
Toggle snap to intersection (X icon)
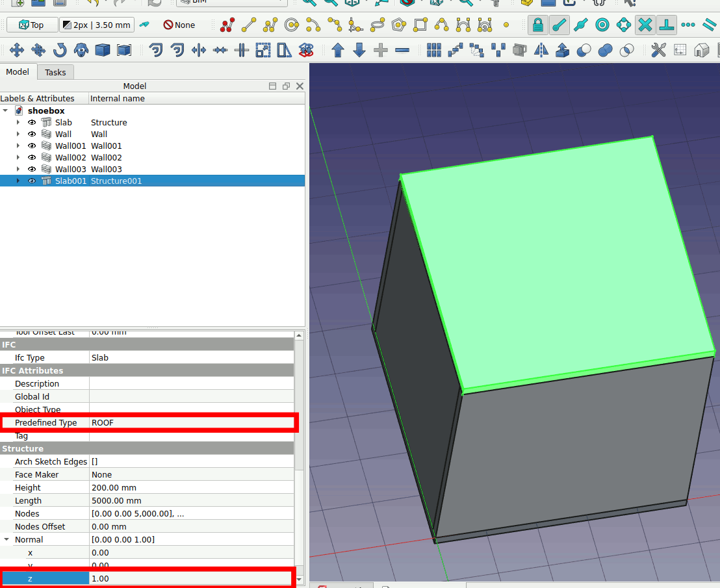pyautogui.click(x=645, y=25)
